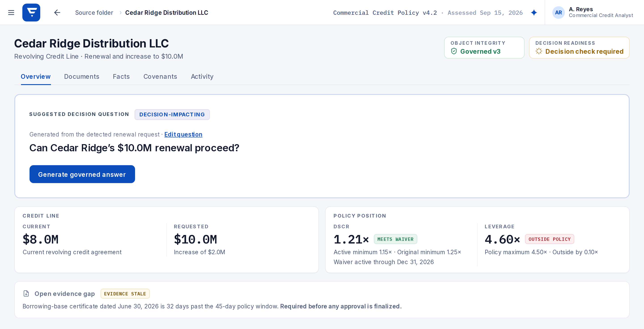Click the Outside Policy leverage badge

549,239
